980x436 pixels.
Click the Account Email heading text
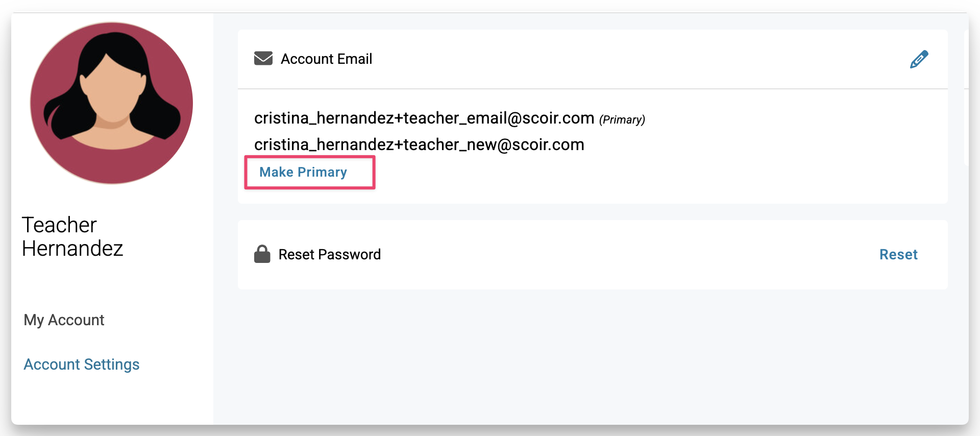(x=327, y=59)
